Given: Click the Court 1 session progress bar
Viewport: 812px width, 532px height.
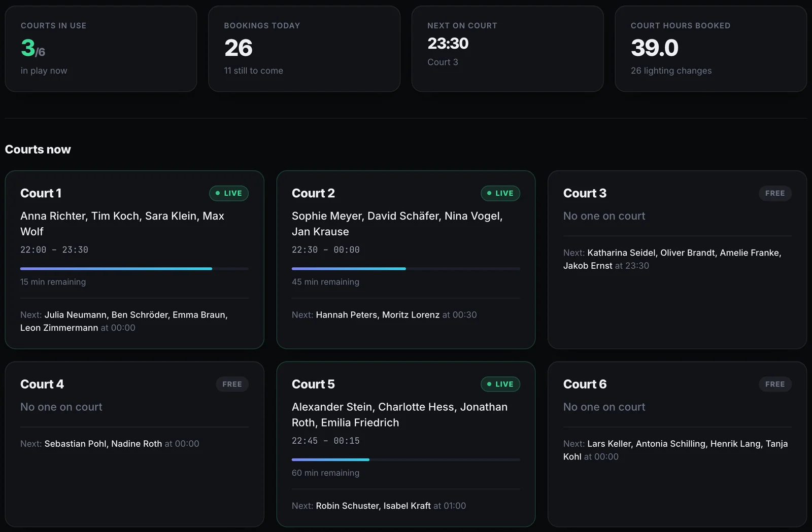Looking at the screenshot, I should pos(134,269).
